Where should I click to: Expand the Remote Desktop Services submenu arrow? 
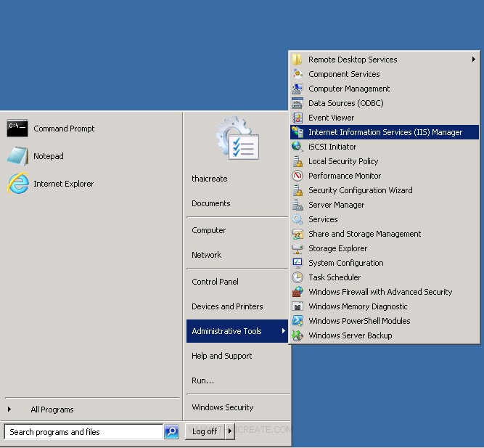(474, 59)
